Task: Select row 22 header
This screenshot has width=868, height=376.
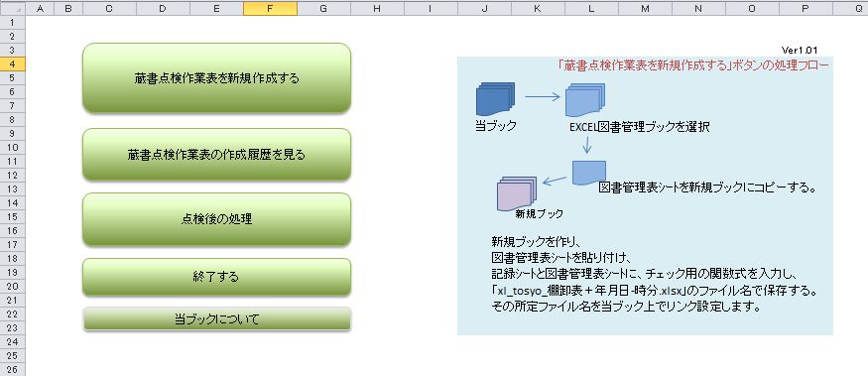Action: [12, 313]
